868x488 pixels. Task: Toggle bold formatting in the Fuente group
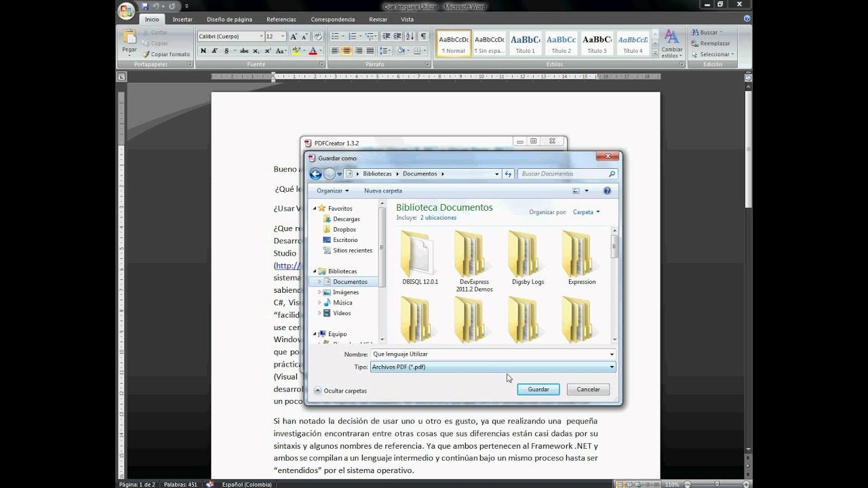(x=203, y=51)
